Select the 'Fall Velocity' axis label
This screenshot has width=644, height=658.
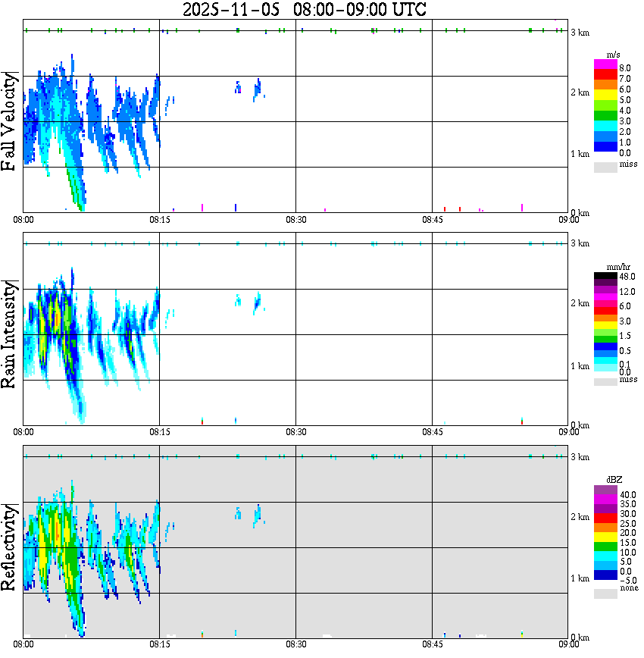(x=10, y=121)
